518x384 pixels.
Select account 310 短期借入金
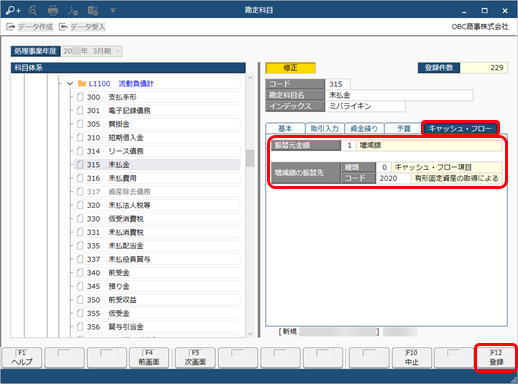[157, 137]
